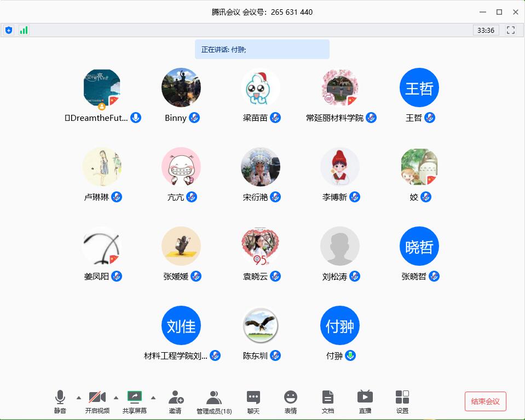Open the emoji reactions (表情) picker
Image resolution: width=525 pixels, height=420 pixels.
291,398
